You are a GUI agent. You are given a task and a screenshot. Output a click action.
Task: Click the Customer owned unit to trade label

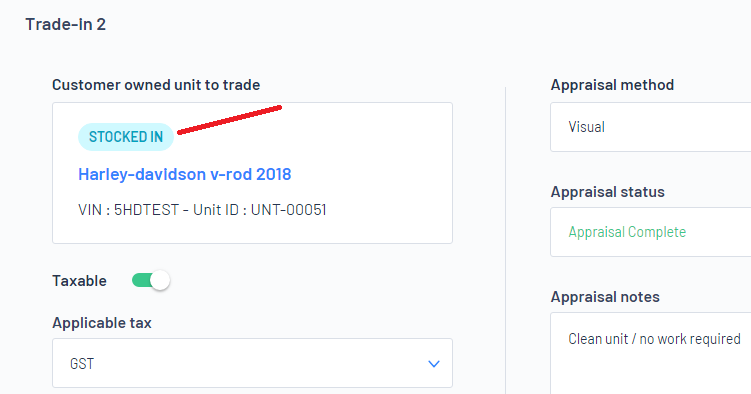pyautogui.click(x=156, y=85)
